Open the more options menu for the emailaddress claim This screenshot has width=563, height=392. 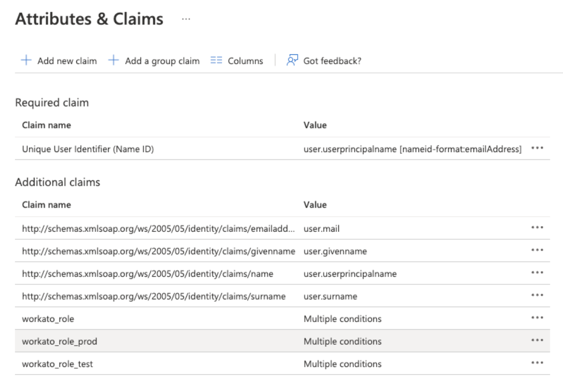point(537,228)
